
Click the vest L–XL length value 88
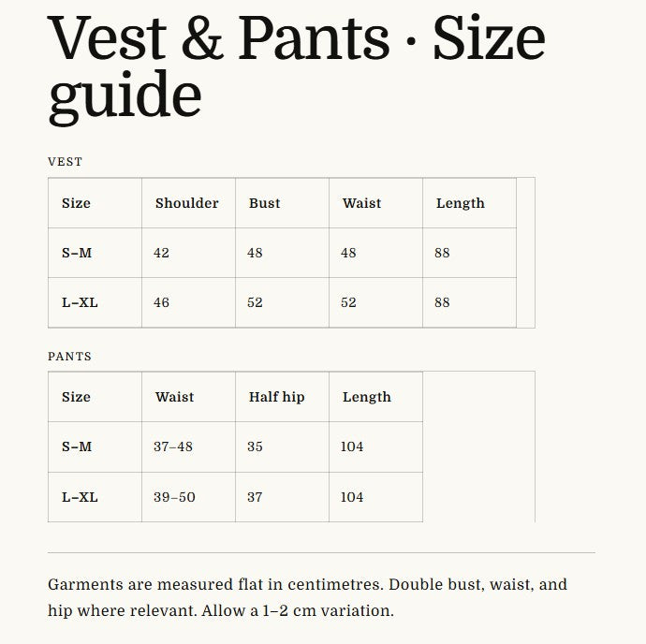tap(442, 302)
